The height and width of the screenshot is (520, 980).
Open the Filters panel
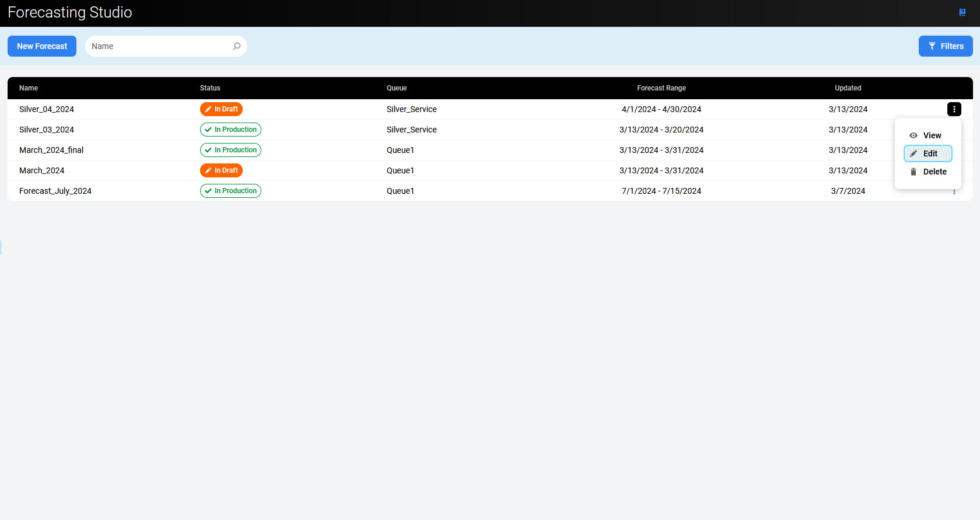tap(945, 46)
